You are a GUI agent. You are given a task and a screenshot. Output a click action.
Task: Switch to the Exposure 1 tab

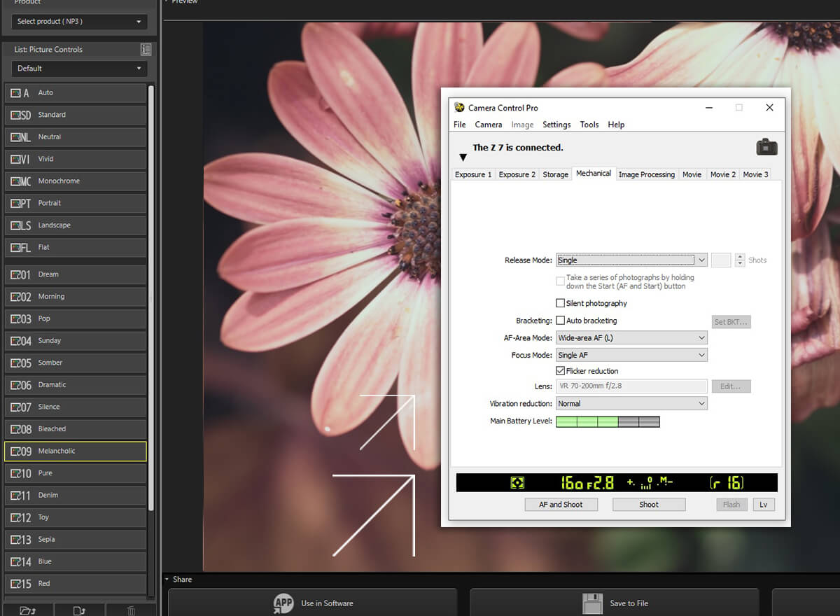[473, 174]
